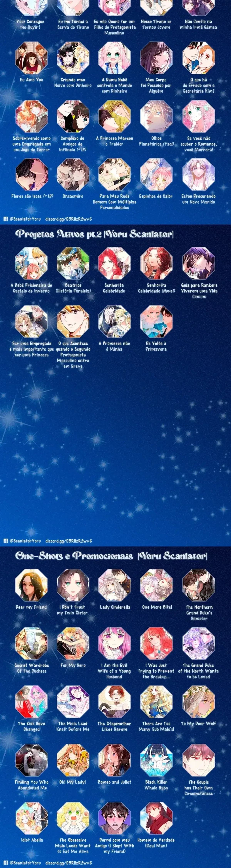This screenshot has height=868, width=231.
Task: Open the discord.gg link above the One-Shots heading
Action: [x=69, y=541]
